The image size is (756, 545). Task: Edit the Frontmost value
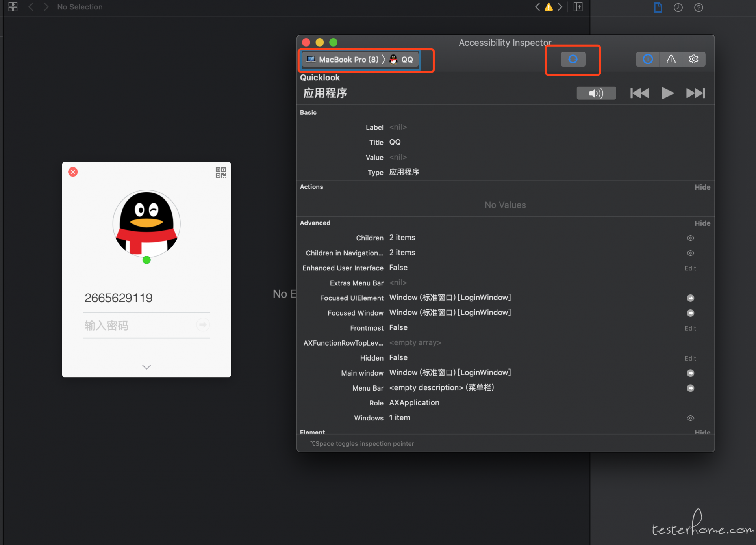pyautogui.click(x=690, y=328)
